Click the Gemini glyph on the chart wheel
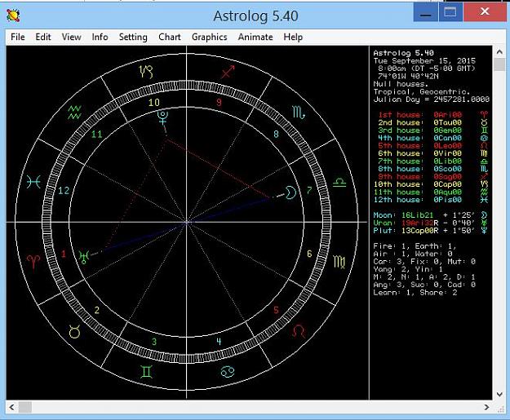The height and width of the screenshot is (420, 510). tap(146, 372)
